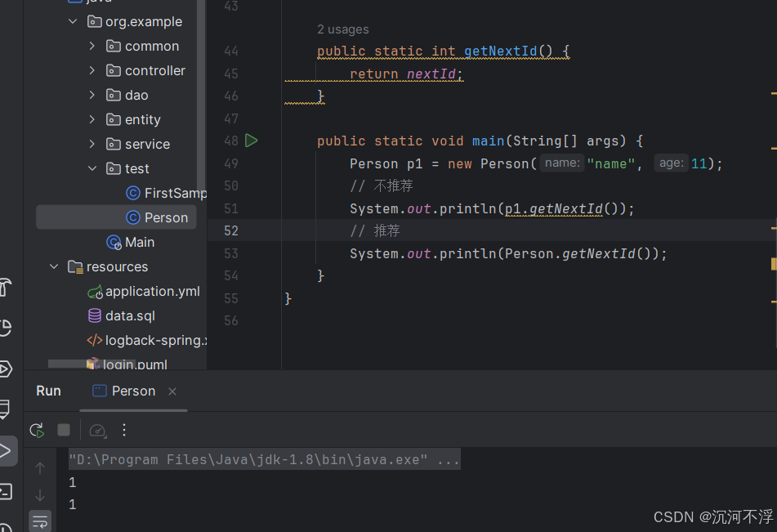Select the dao folder row
The height and width of the screenshot is (532, 777).
coord(127,95)
